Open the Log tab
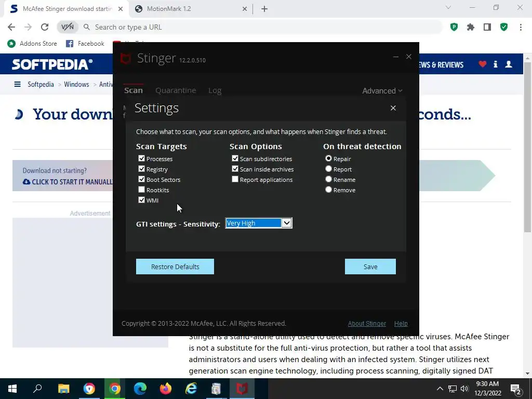Viewport: 532px width, 399px height. (x=215, y=90)
